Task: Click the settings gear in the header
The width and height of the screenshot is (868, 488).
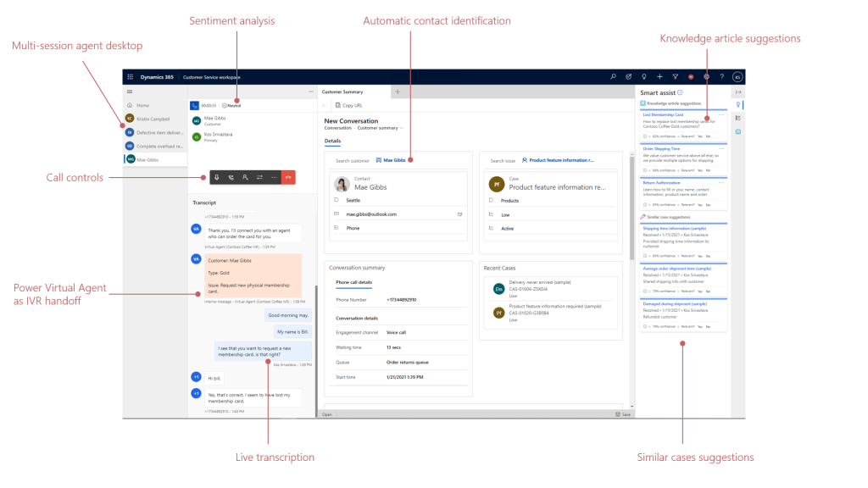Action: pos(707,77)
